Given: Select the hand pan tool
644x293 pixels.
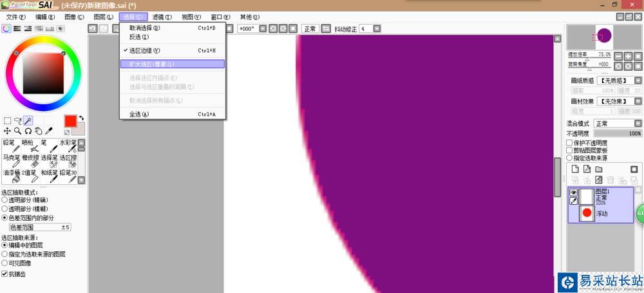Looking at the screenshot, I should click(38, 131).
